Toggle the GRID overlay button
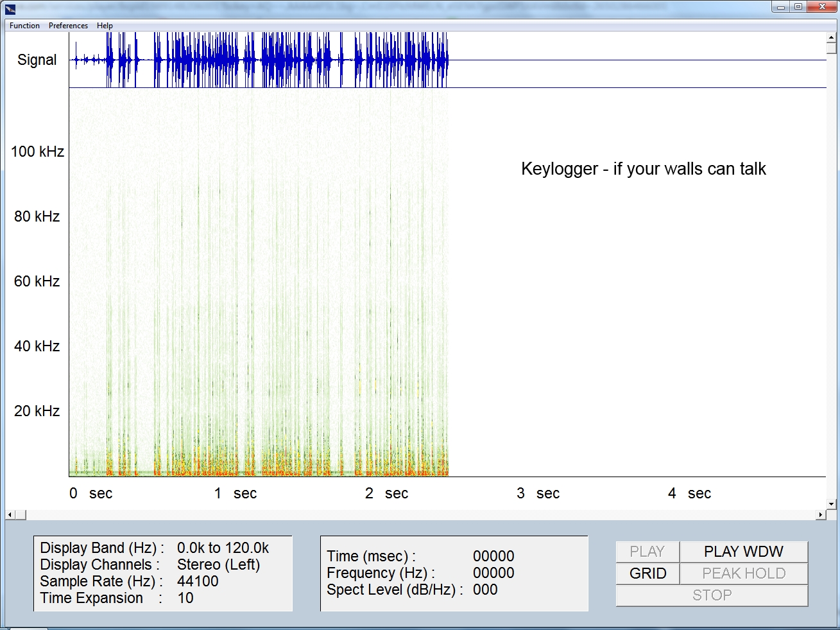Screen dimensions: 840x630 click(647, 573)
